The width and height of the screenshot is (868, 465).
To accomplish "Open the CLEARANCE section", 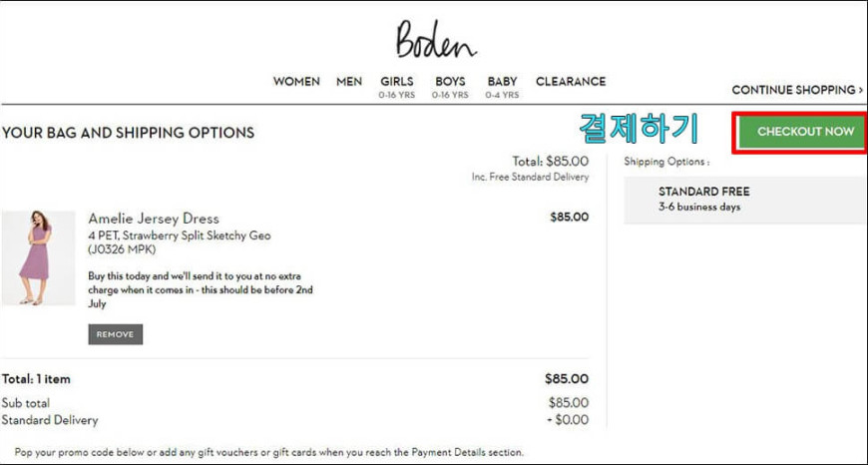I will click(x=571, y=82).
